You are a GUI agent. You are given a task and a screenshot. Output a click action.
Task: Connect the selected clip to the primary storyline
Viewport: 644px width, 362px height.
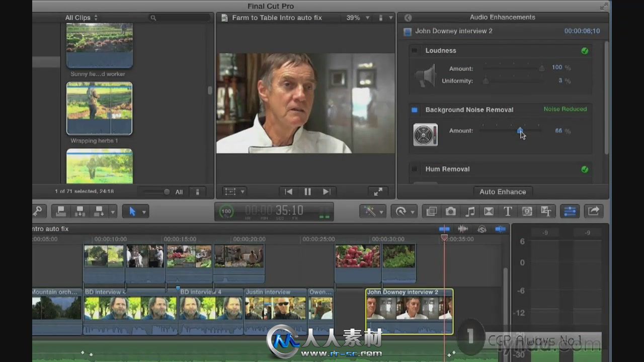click(x=61, y=211)
